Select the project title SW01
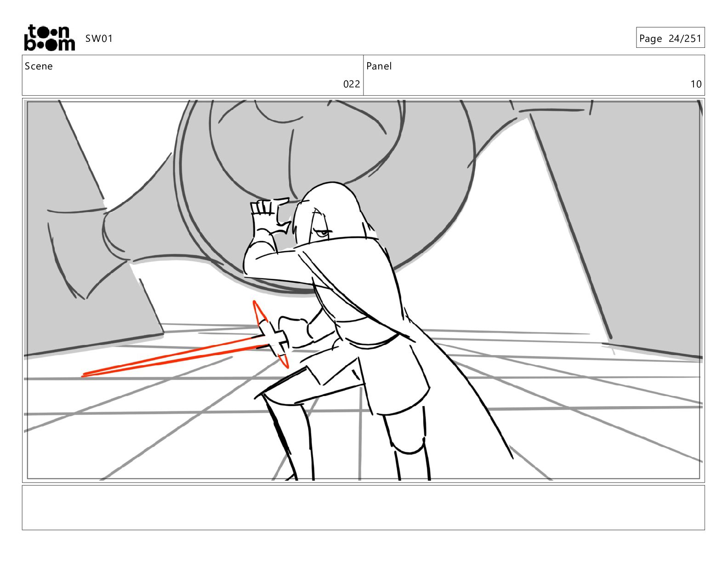728x563 pixels. tap(99, 39)
